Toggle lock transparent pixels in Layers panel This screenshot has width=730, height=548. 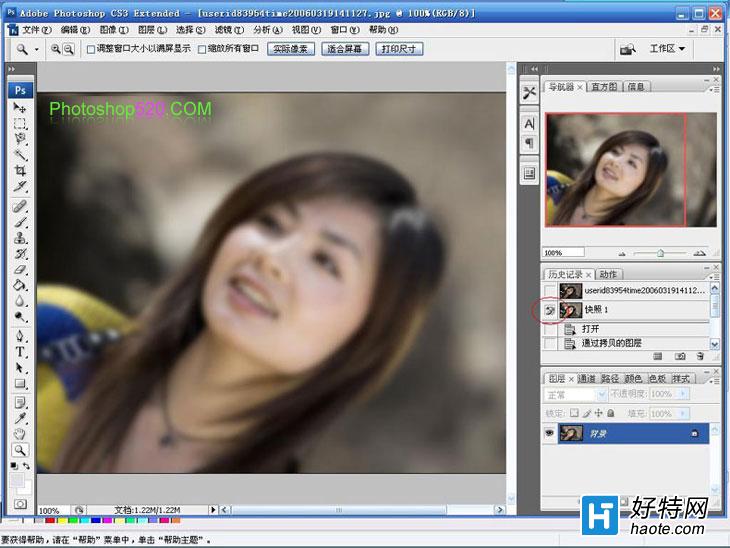pyautogui.click(x=575, y=413)
